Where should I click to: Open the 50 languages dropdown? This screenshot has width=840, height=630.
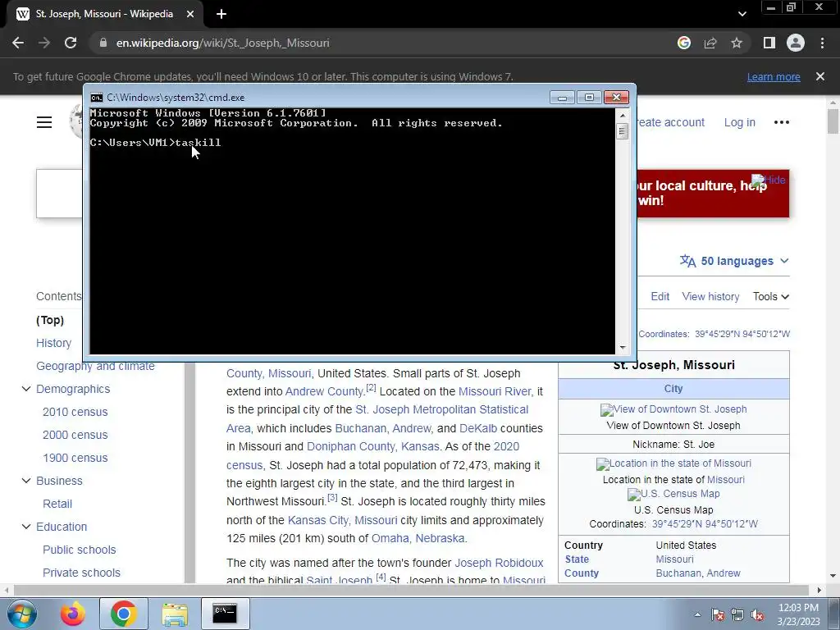(734, 261)
